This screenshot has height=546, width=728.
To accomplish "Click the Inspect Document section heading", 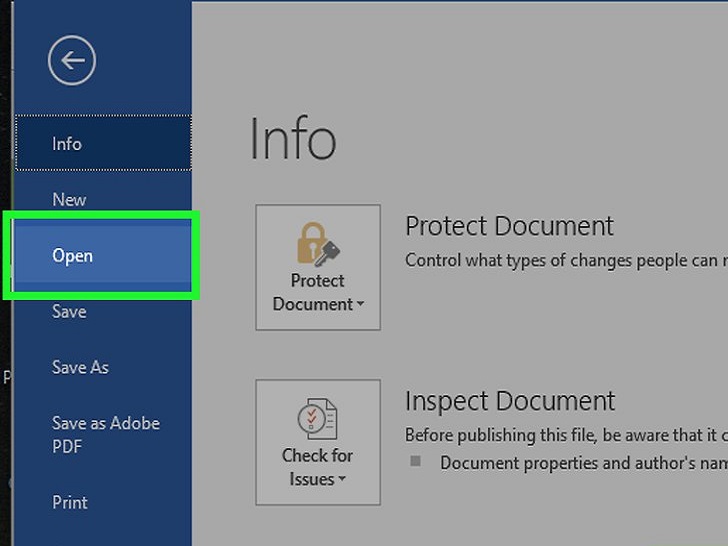I will point(510,401).
